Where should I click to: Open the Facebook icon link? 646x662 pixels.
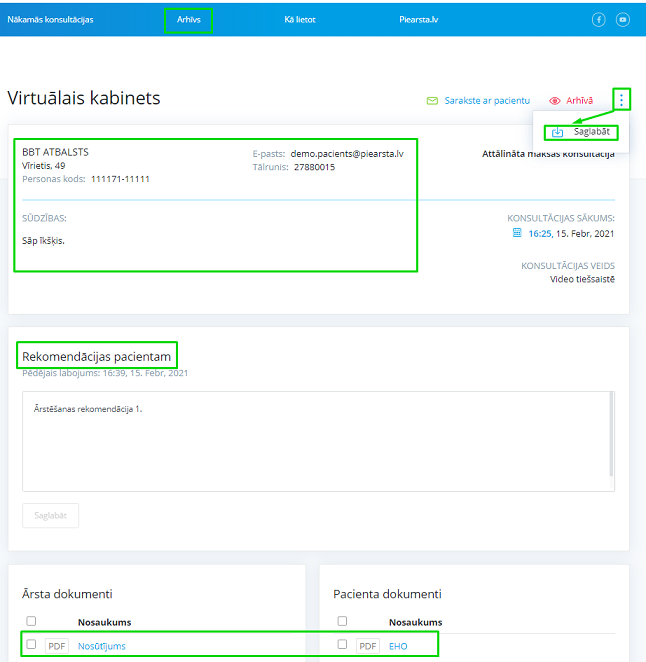tap(599, 19)
